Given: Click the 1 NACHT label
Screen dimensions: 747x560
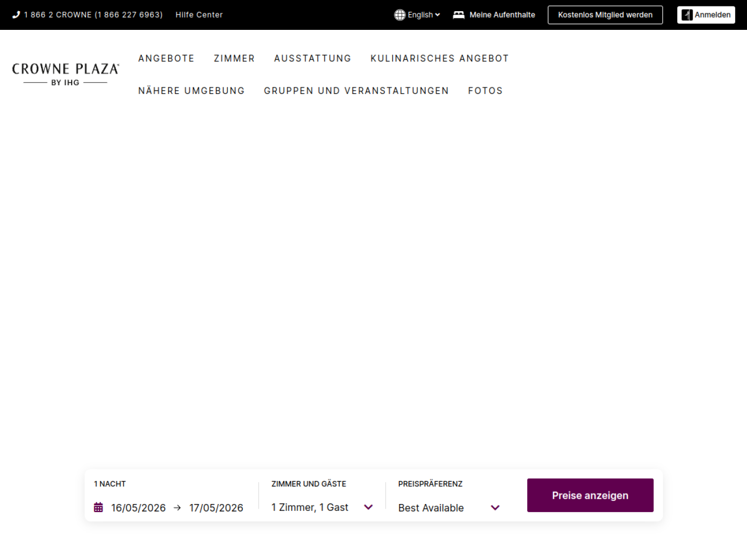Looking at the screenshot, I should click(x=110, y=484).
